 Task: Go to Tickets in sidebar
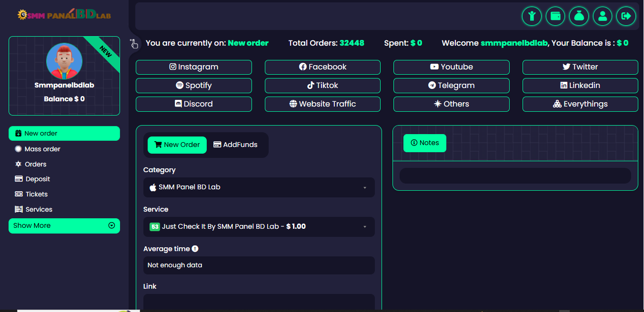coord(36,194)
